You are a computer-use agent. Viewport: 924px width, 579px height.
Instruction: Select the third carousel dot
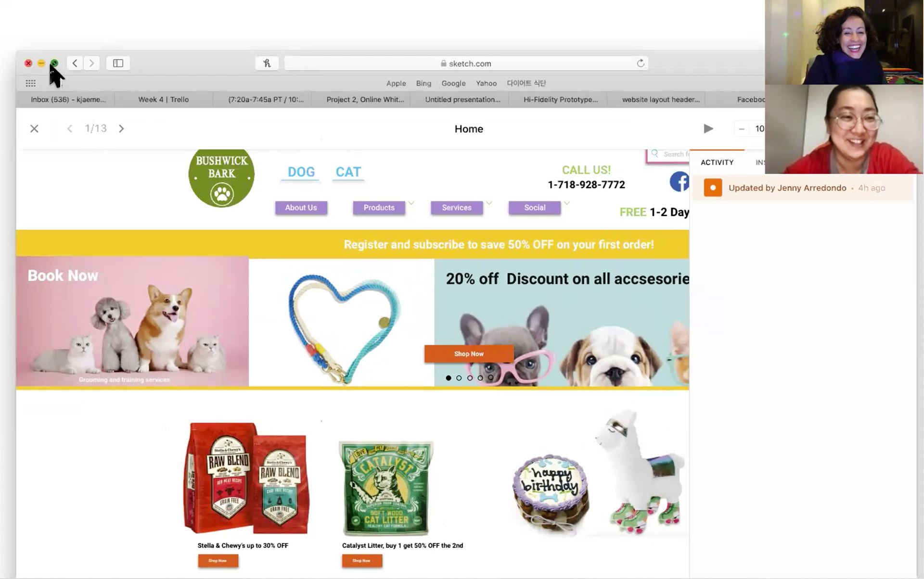[x=470, y=378]
